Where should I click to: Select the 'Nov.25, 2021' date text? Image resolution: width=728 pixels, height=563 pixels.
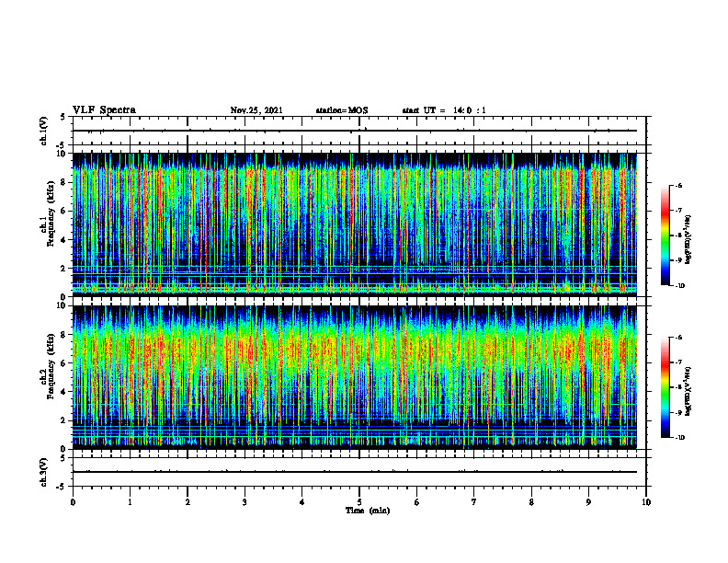tap(256, 110)
